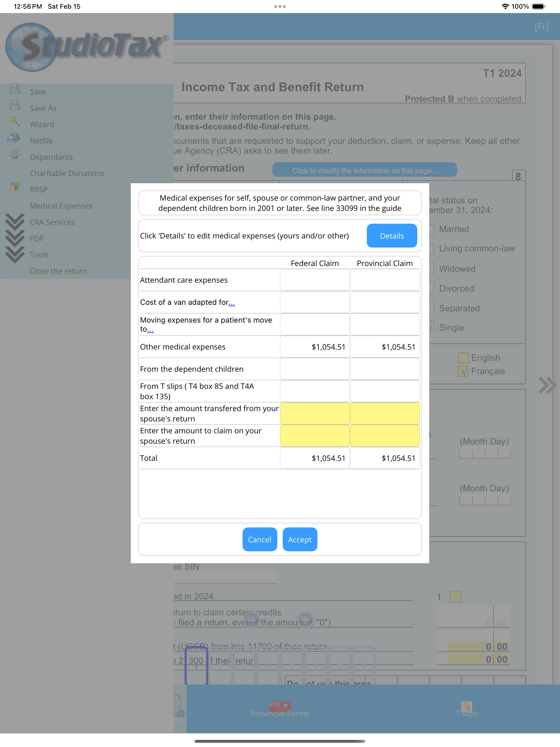Check the English language box
The image size is (560, 747).
tap(463, 358)
